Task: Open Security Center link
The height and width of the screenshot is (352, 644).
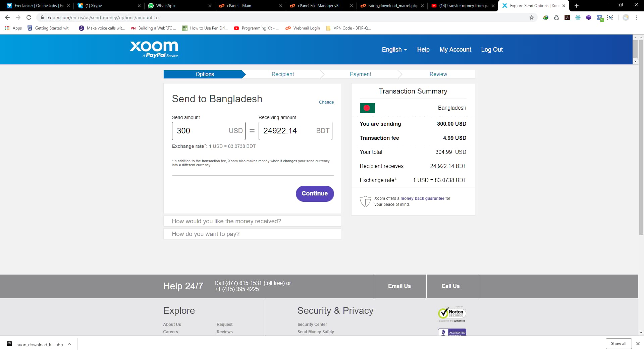Action: tap(312, 325)
